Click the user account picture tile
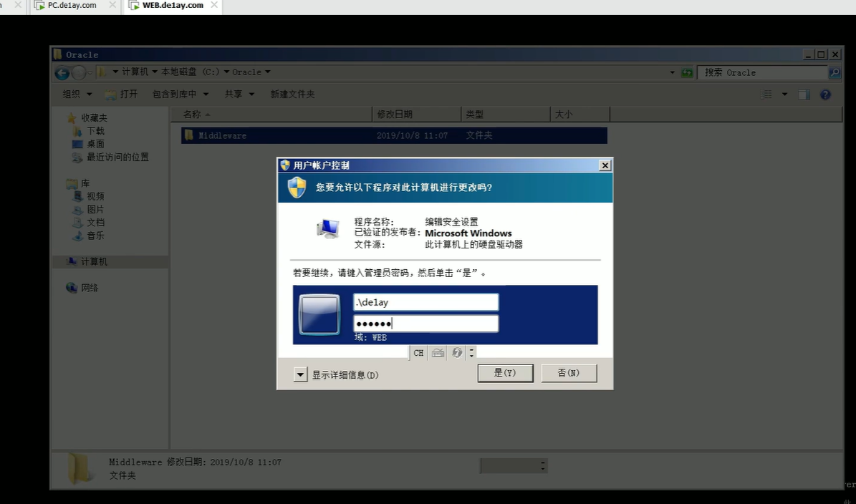The height and width of the screenshot is (504, 856). pos(319,314)
